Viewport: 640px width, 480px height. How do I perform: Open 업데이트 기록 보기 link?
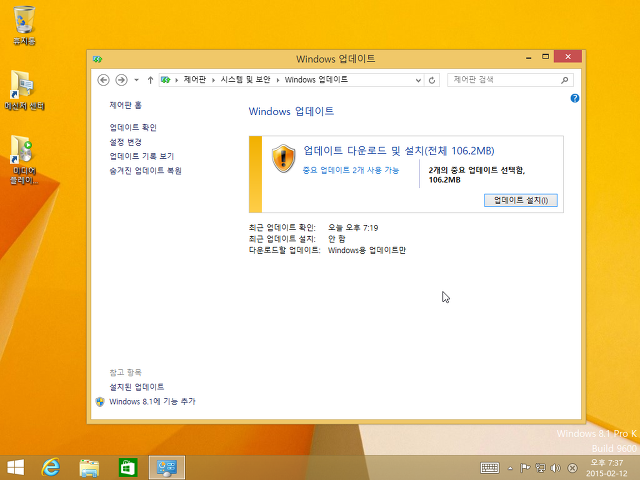pos(142,156)
